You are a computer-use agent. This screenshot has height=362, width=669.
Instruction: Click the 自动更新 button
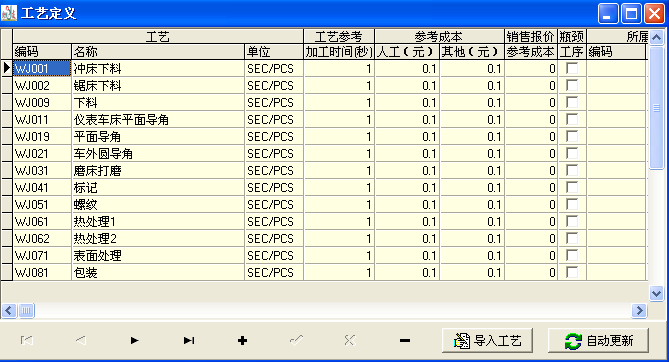click(598, 340)
